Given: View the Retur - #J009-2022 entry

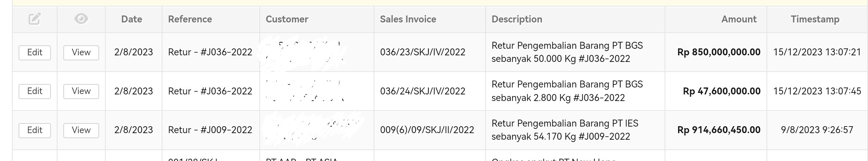Looking at the screenshot, I should (81, 130).
